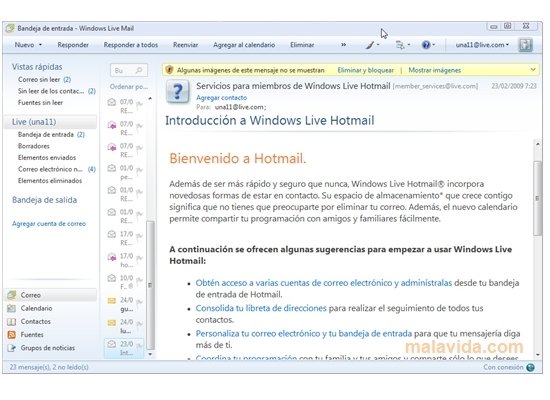550x400 pixels.
Task: Open the Nuevo dropdown arrow
Action: point(40,45)
